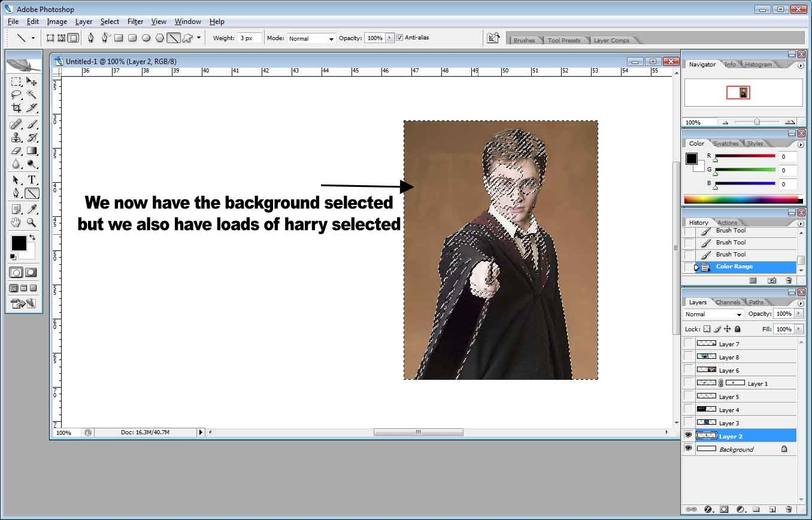The height and width of the screenshot is (520, 812).
Task: Select the Dodge tool
Action: [x=32, y=164]
